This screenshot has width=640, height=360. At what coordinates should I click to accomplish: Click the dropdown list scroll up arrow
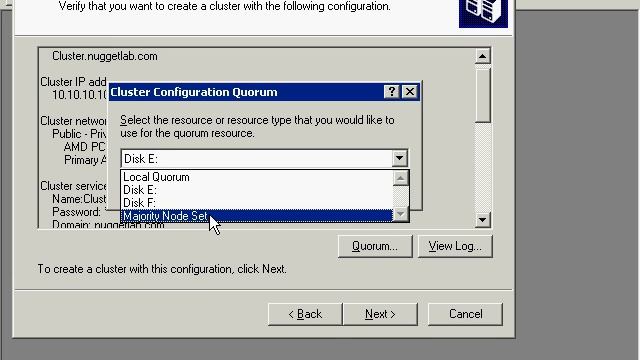[x=400, y=178]
